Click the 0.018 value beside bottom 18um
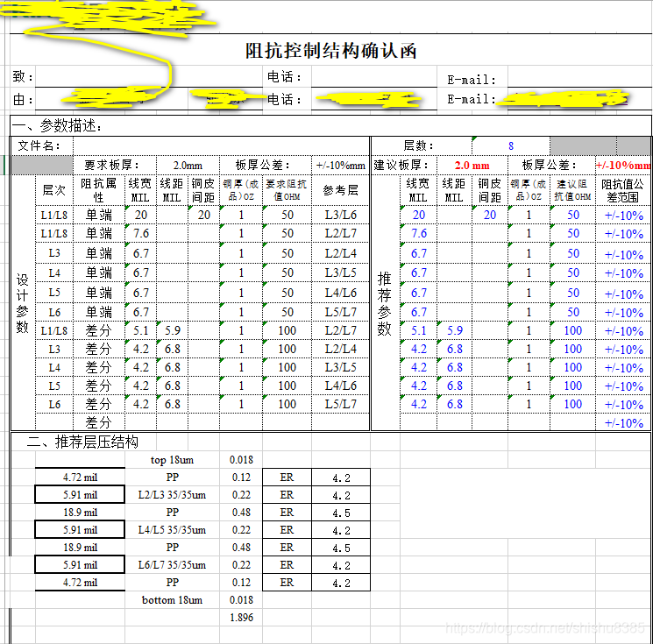Viewport: 653px width, 644px height. tap(241, 600)
